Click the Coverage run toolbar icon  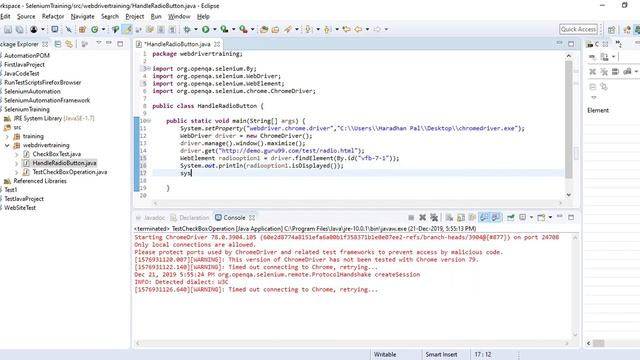point(224,29)
